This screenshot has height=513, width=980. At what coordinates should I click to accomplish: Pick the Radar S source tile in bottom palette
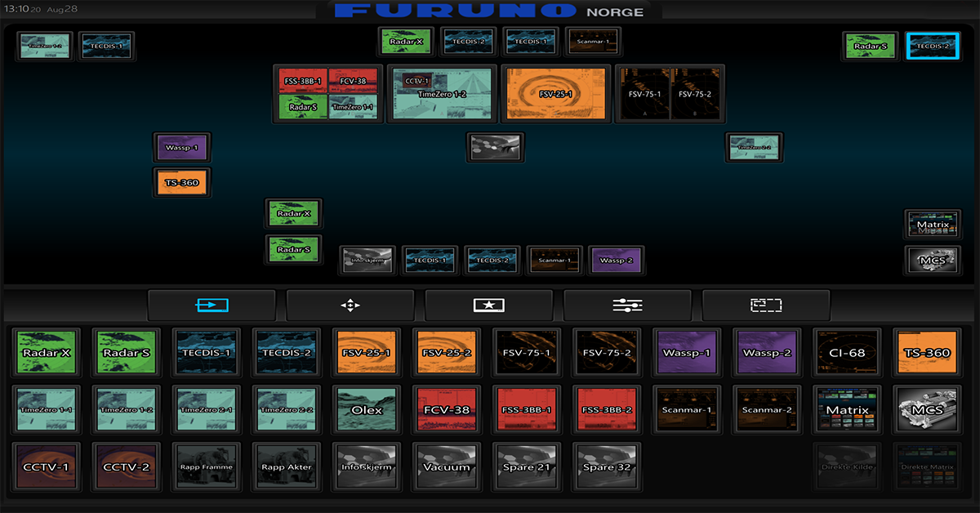[x=127, y=352]
